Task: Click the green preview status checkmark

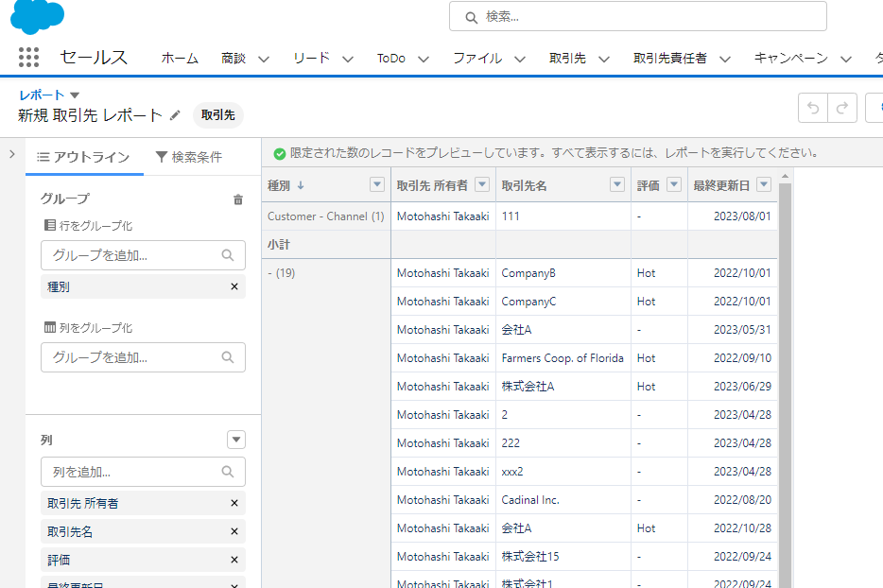Action: pyautogui.click(x=279, y=153)
